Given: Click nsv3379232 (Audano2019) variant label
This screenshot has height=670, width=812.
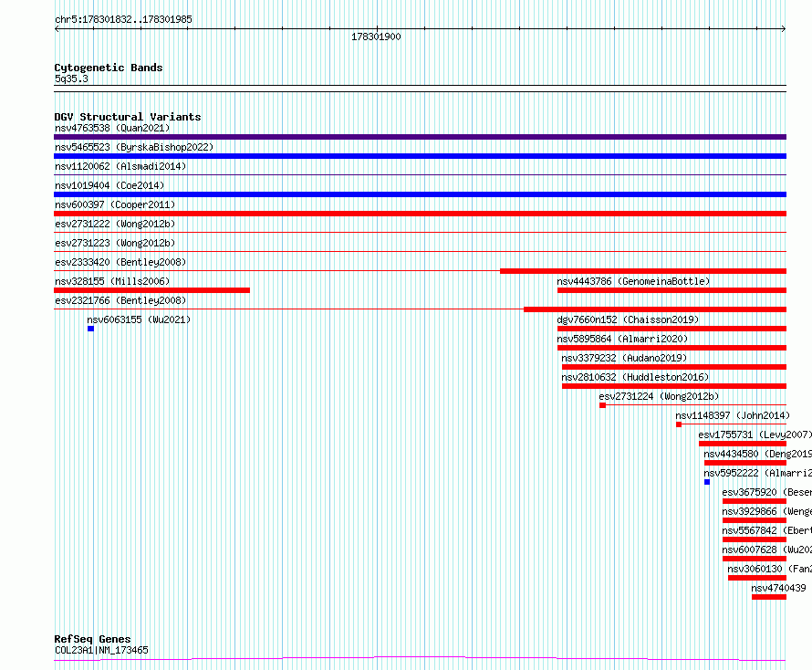Looking at the screenshot, I should pos(624,358).
